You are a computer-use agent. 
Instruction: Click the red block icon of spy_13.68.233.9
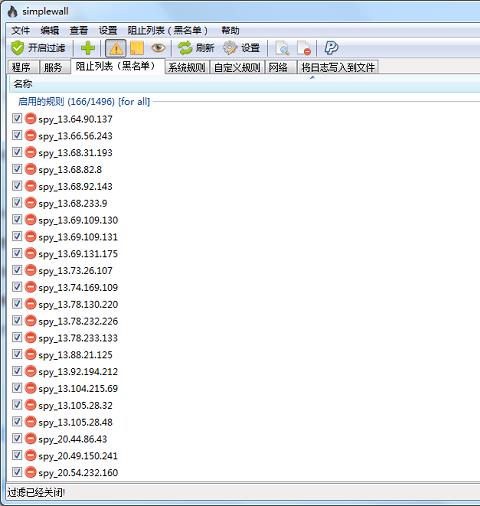pyautogui.click(x=30, y=203)
